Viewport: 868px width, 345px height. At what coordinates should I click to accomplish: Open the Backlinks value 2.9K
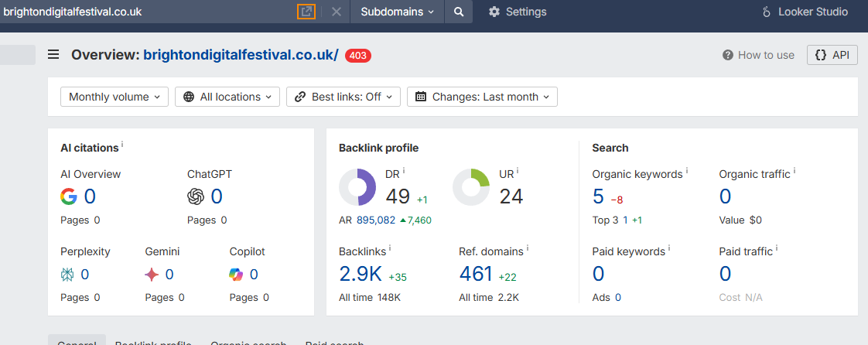(361, 274)
